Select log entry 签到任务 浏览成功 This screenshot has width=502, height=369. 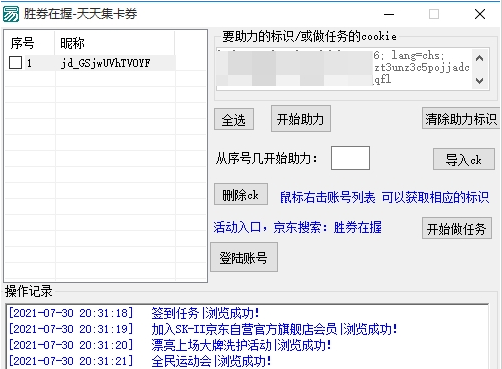click(205, 313)
